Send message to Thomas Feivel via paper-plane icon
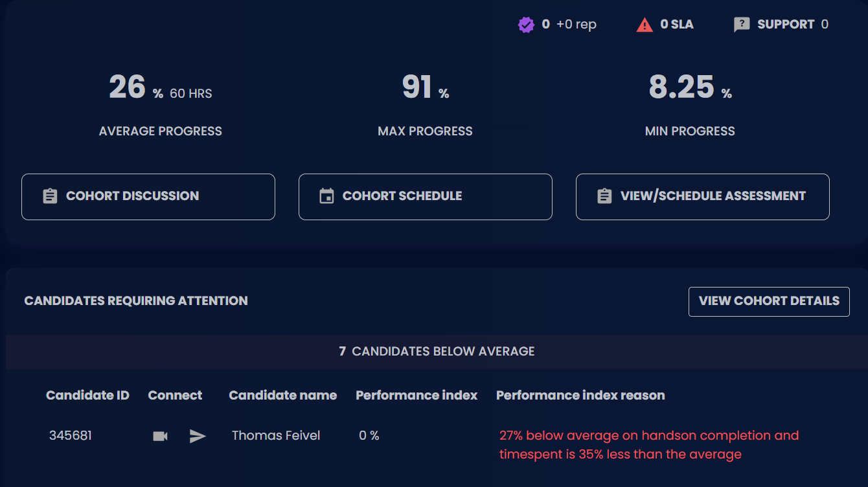 [198, 436]
